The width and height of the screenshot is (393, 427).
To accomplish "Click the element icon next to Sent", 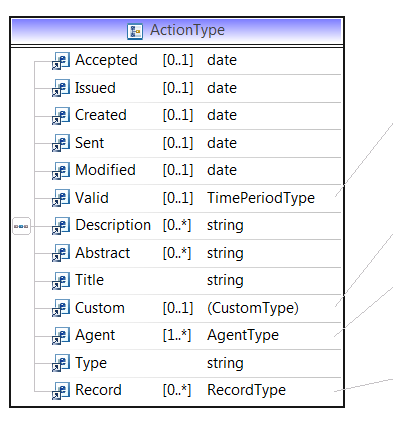I will (x=61, y=143).
